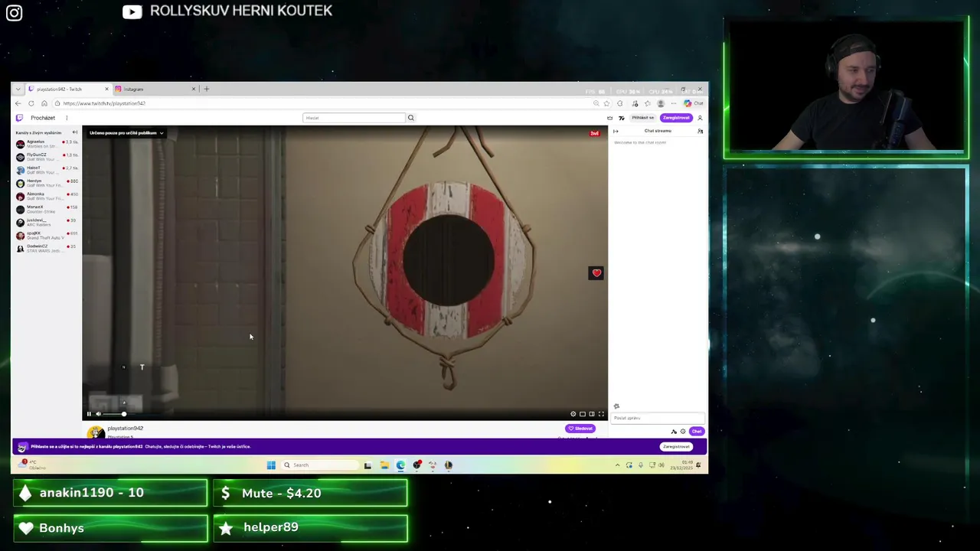
Task: Click the red heart button on the video
Action: (596, 273)
